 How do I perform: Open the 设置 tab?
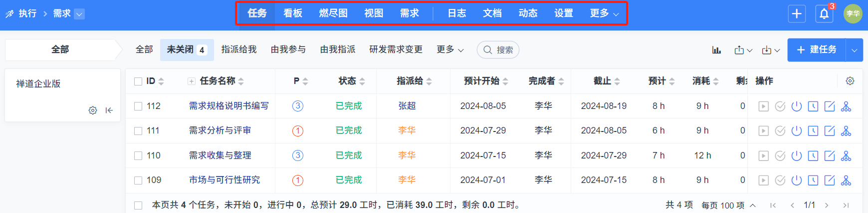[564, 13]
